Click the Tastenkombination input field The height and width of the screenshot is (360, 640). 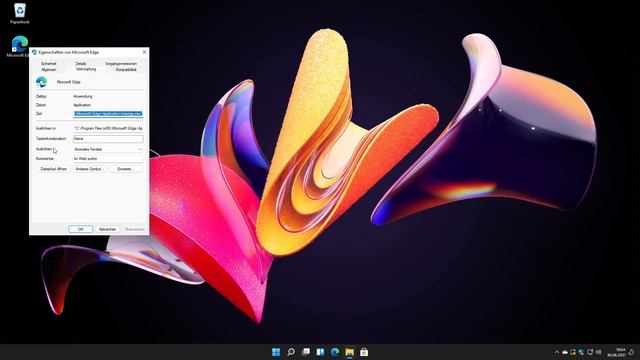(x=108, y=139)
